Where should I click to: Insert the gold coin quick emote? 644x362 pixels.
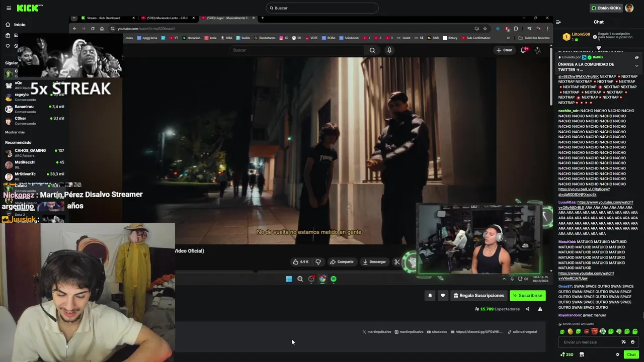570,332
